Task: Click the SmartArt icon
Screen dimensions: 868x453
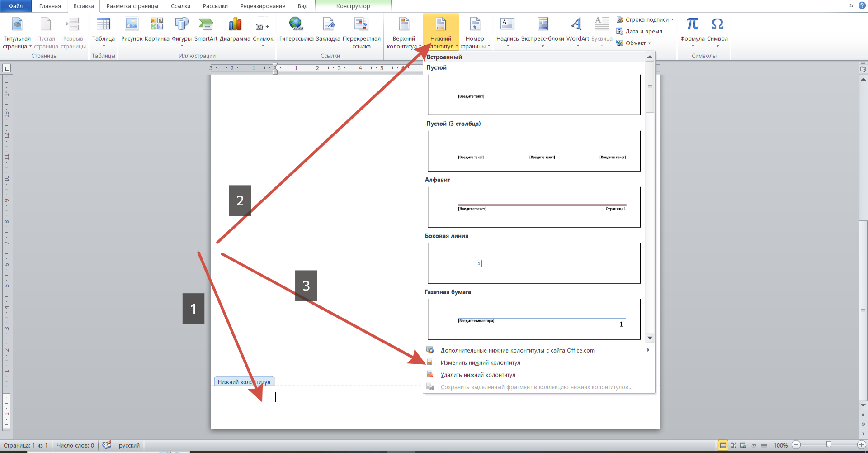Action: 206,25
